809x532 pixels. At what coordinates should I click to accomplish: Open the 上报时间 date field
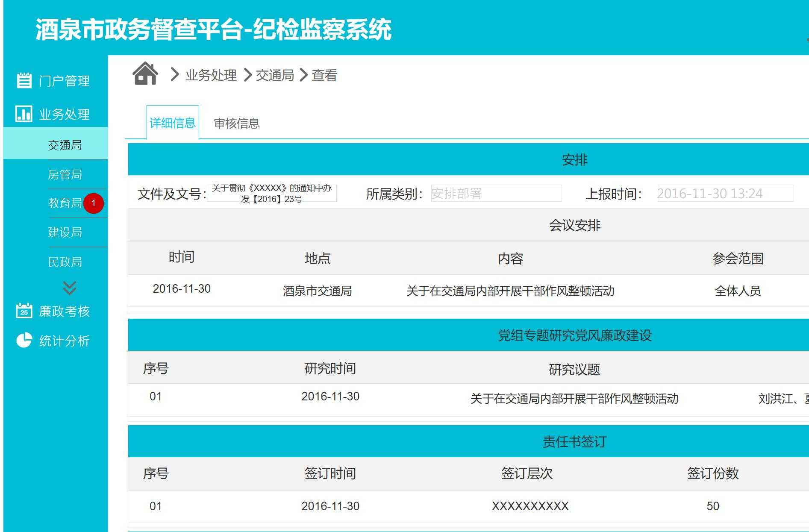725,193
